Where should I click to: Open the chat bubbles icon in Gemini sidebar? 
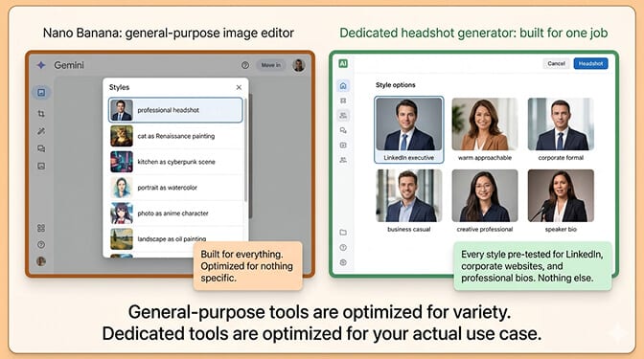[x=41, y=148]
